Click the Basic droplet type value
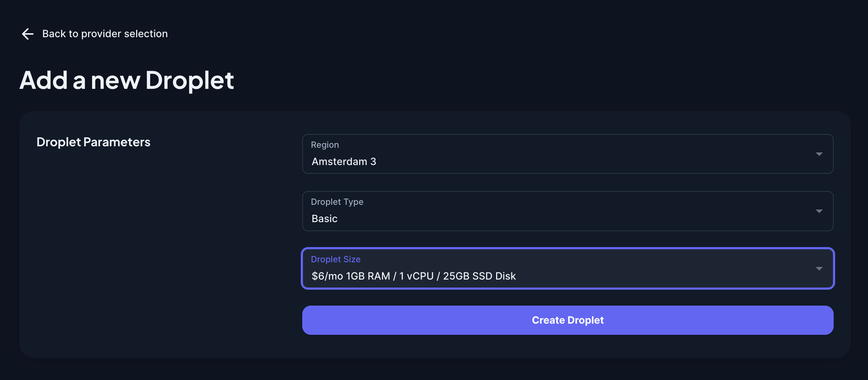868x380 pixels. pyautogui.click(x=324, y=219)
